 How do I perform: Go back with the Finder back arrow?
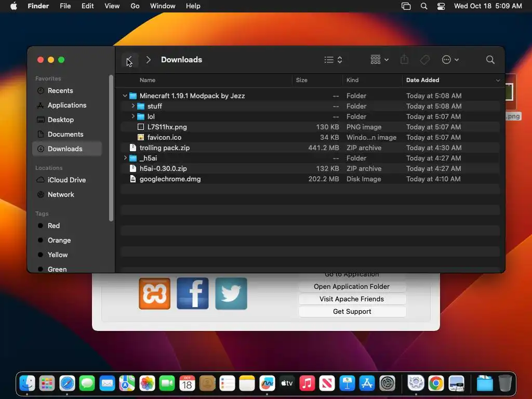(129, 60)
